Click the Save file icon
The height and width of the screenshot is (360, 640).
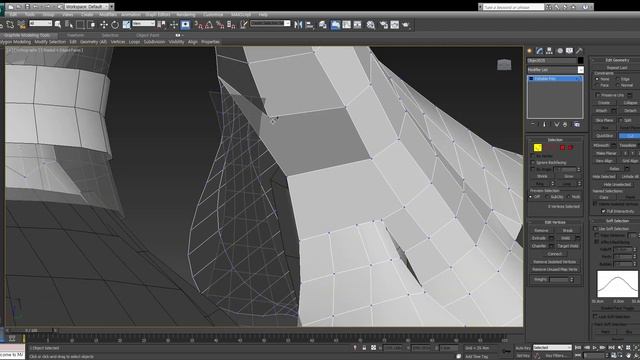tap(27, 7)
